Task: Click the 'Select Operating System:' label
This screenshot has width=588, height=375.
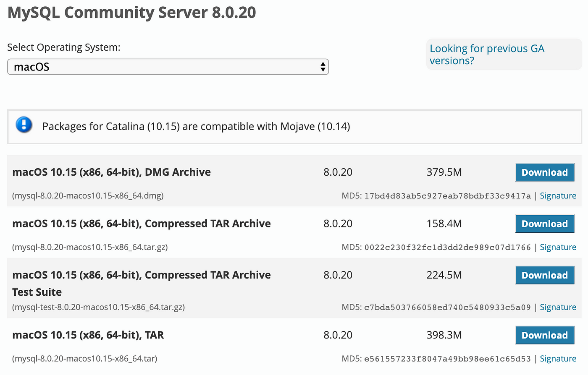Action: [64, 47]
